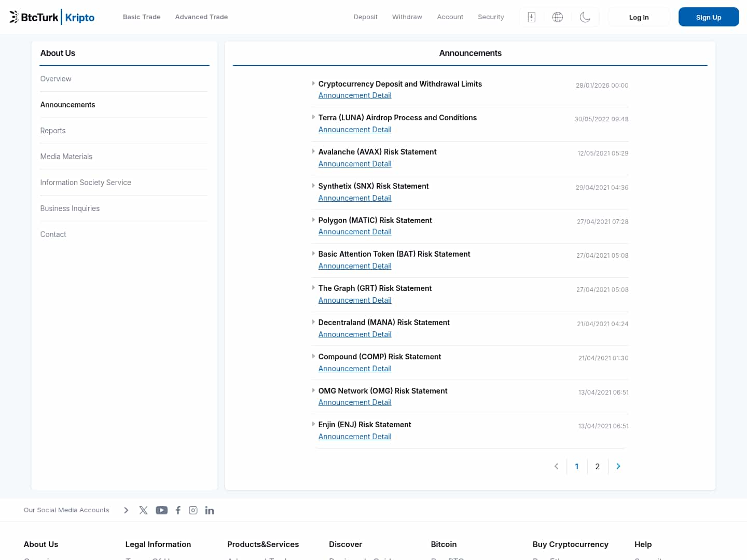
Task: Click the BtcTurk Kripto logo
Action: click(52, 17)
